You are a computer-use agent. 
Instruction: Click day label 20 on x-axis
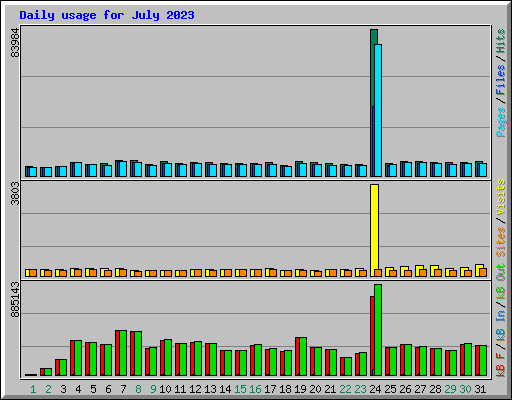315,389
